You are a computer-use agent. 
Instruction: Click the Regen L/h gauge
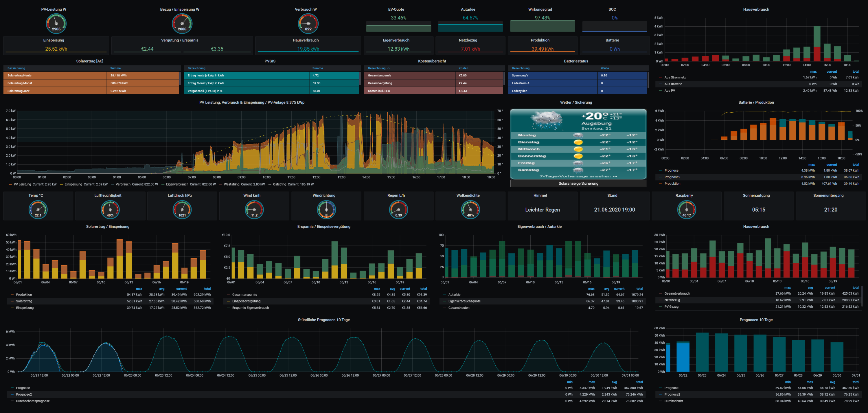click(x=398, y=209)
